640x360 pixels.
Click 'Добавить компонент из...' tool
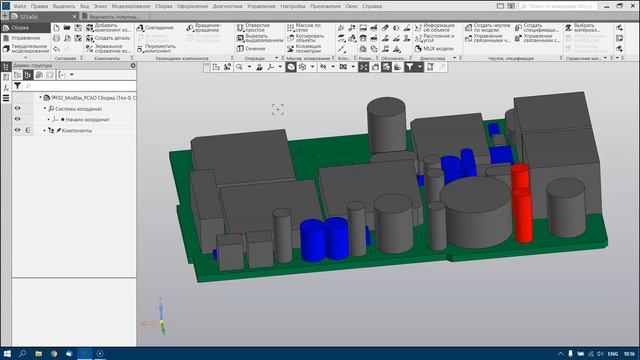pyautogui.click(x=109, y=28)
